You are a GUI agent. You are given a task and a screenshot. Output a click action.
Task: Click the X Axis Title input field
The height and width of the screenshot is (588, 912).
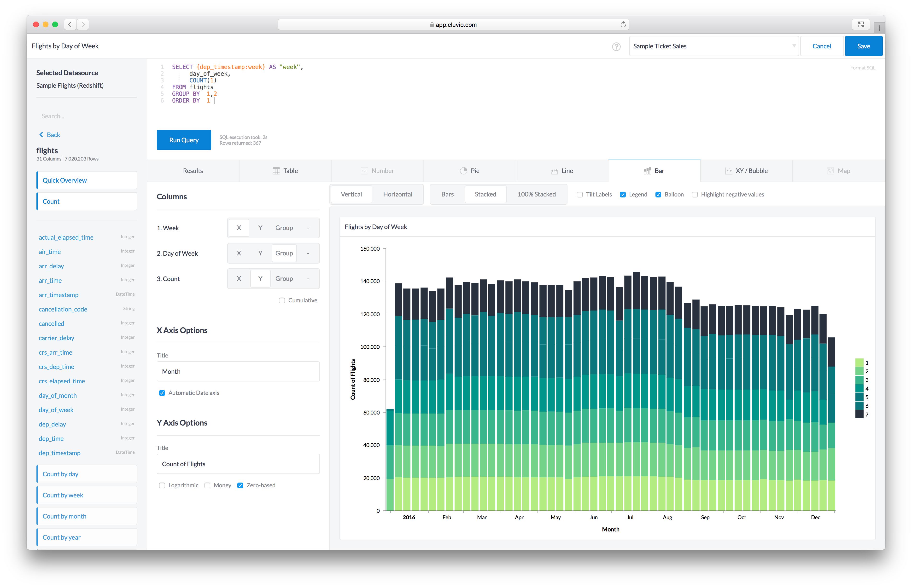(x=238, y=371)
